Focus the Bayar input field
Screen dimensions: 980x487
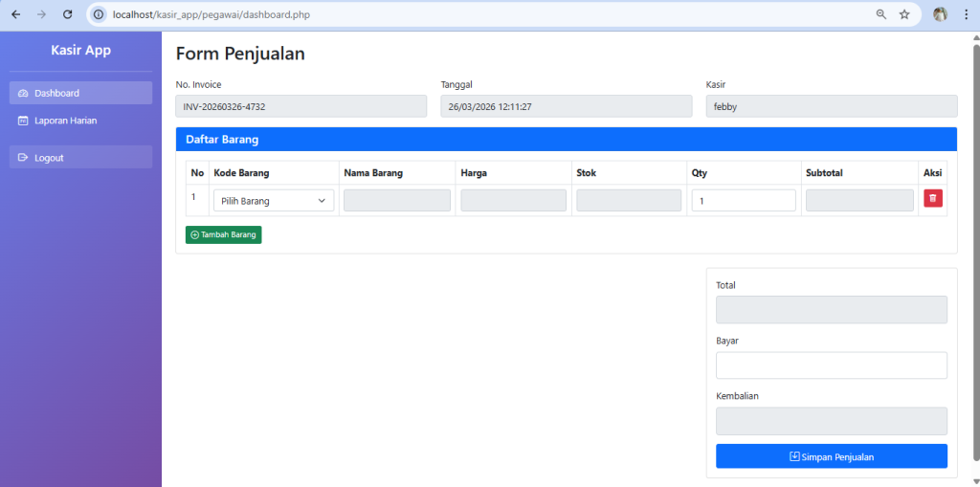pos(832,365)
